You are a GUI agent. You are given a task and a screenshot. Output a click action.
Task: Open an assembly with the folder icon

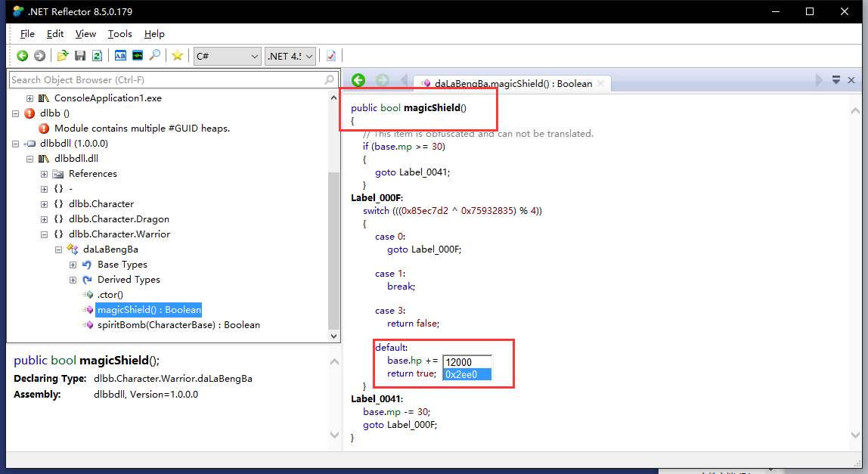click(63, 55)
